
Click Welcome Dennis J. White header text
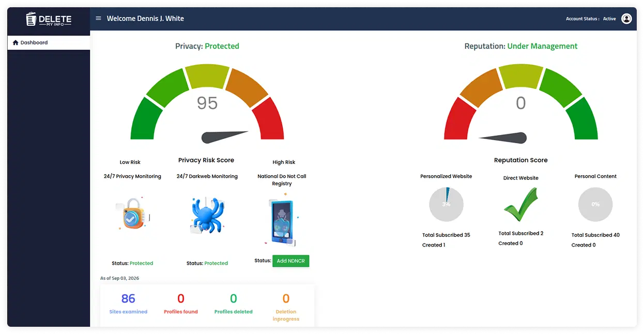[145, 19]
